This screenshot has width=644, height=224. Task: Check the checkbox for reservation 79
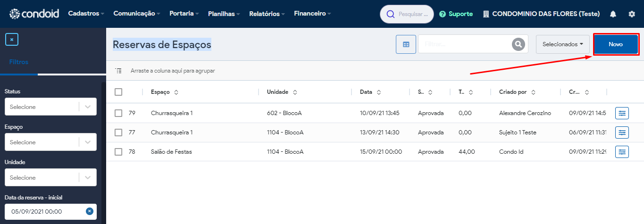coord(118,113)
